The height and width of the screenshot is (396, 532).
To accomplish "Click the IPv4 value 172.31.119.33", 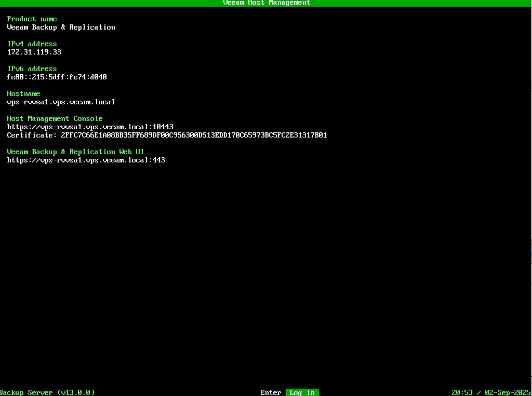I will coord(34,52).
